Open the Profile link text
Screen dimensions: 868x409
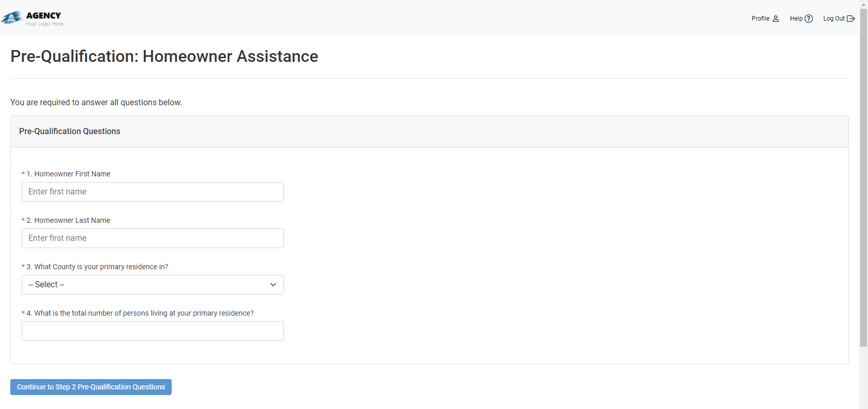(760, 19)
